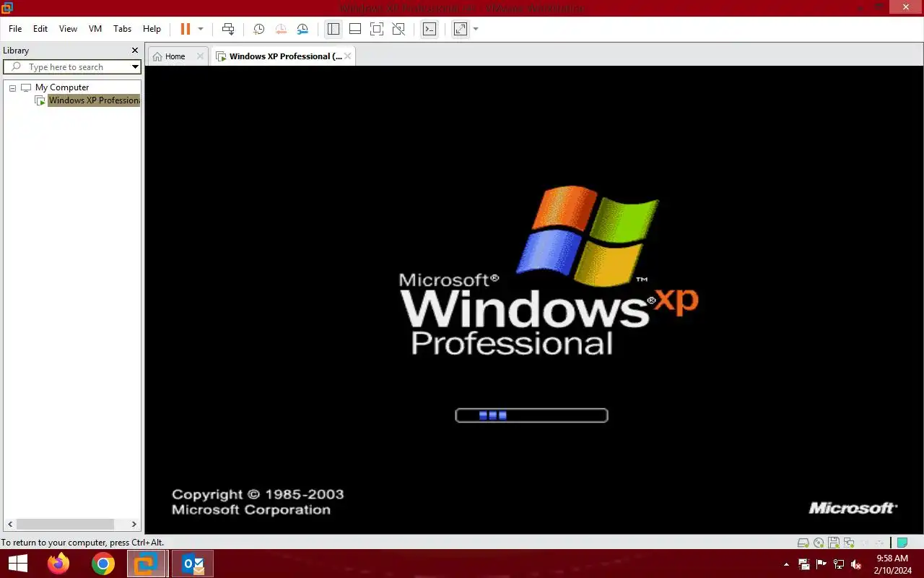Open the File menu
The height and width of the screenshot is (578, 924).
[15, 29]
